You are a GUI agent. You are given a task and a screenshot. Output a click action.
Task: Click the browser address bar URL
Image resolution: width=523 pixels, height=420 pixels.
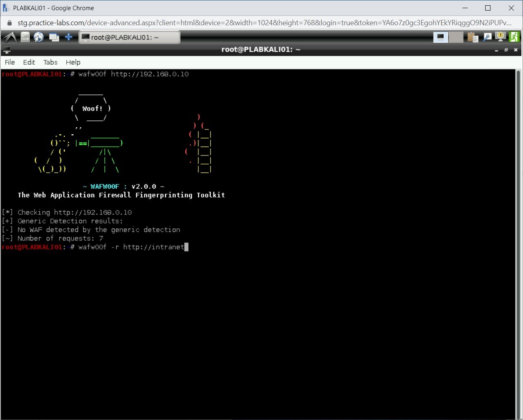click(x=264, y=23)
